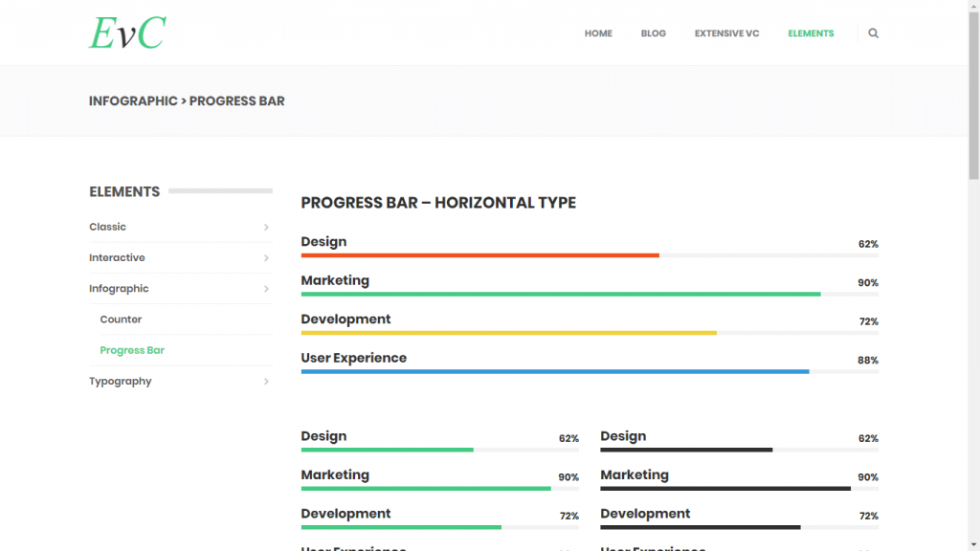The height and width of the screenshot is (551, 980).
Task: Open the Extensive VC nav item
Action: click(727, 33)
